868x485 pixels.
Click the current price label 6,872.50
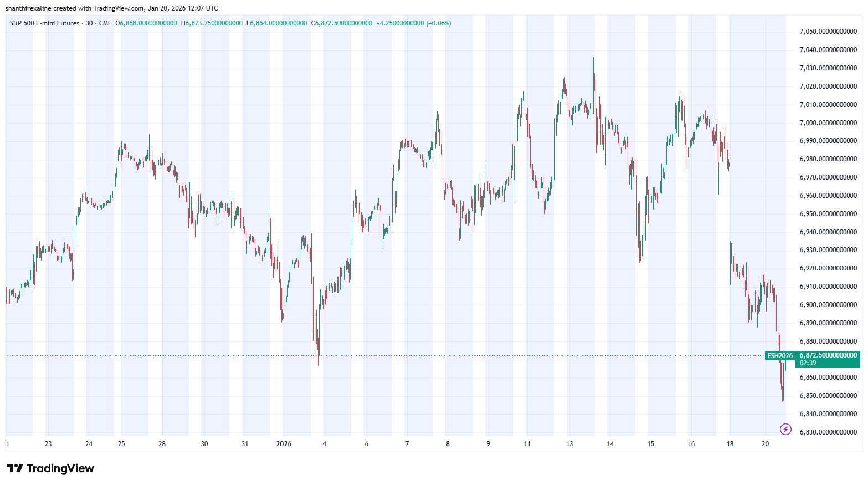pos(828,355)
